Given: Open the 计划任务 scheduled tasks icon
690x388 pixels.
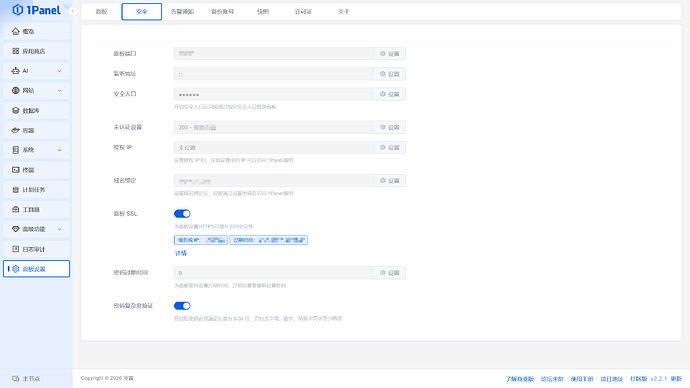Looking at the screenshot, I should click(x=16, y=190).
